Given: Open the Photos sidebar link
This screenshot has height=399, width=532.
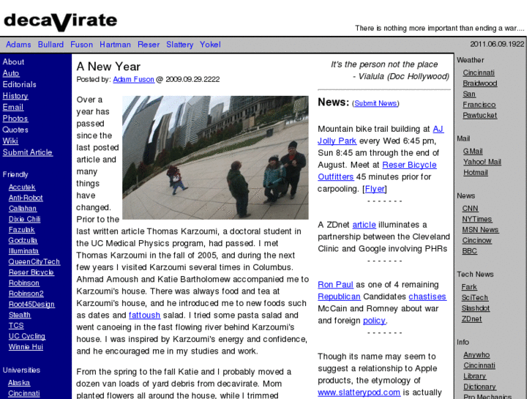Looking at the screenshot, I should coord(15,118).
